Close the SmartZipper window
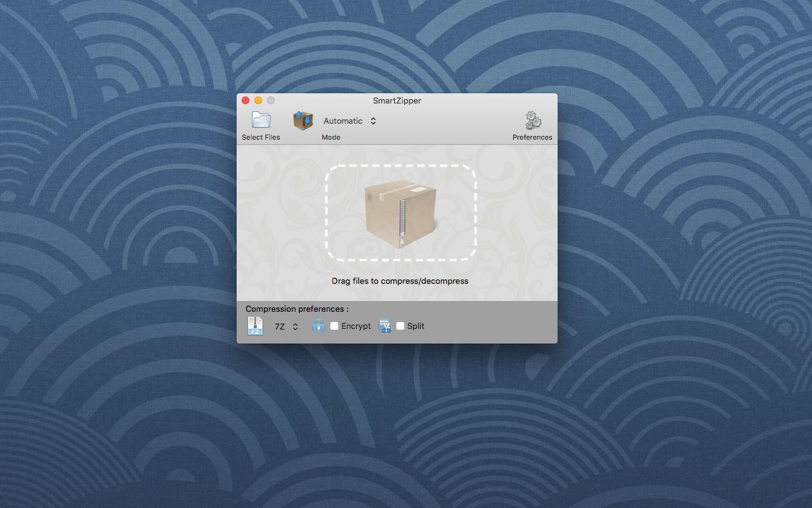Image resolution: width=812 pixels, height=508 pixels. 246,100
